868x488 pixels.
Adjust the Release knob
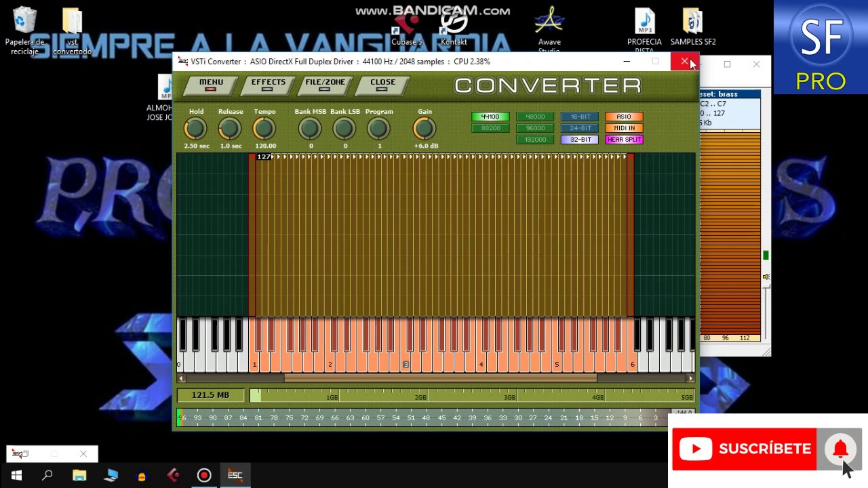click(230, 128)
